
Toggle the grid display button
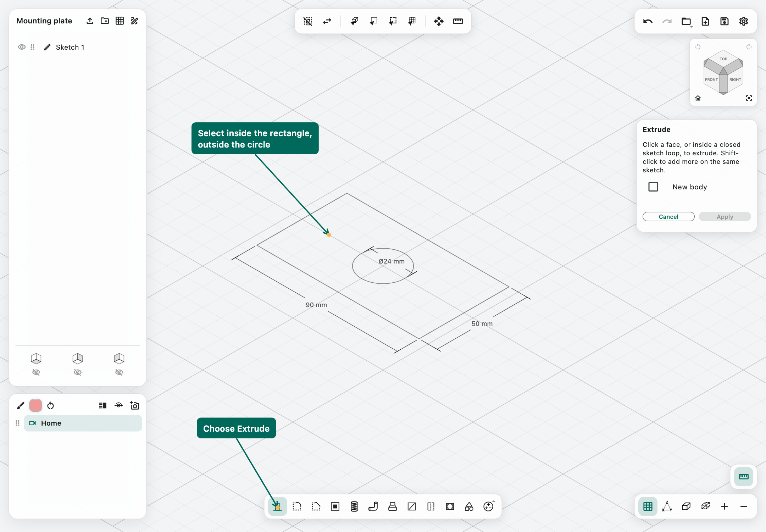click(648, 506)
